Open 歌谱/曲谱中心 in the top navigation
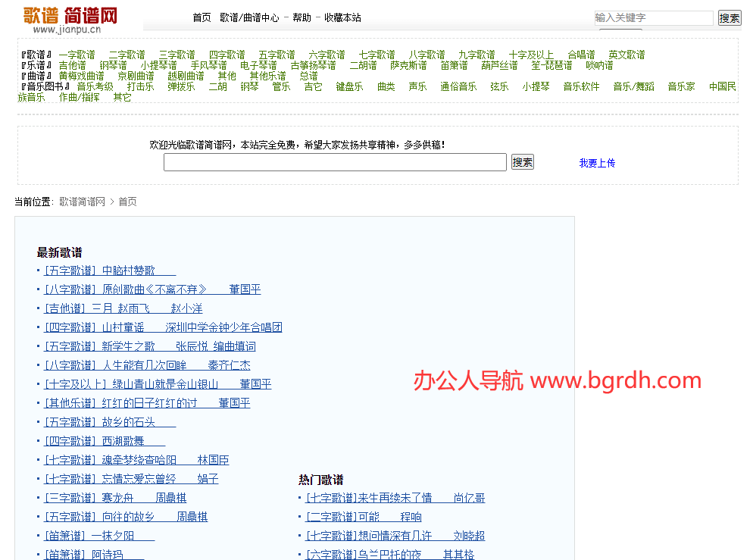The height and width of the screenshot is (560, 753). 249,17
